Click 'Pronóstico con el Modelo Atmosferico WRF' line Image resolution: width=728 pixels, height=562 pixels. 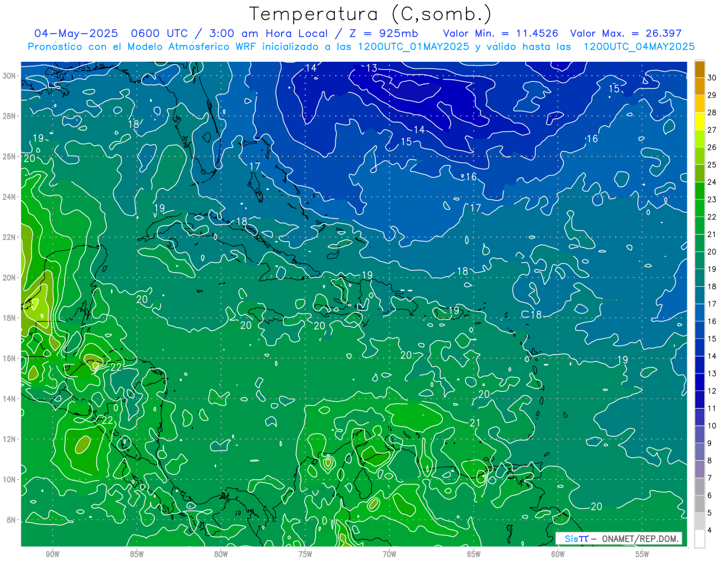[x=143, y=47]
